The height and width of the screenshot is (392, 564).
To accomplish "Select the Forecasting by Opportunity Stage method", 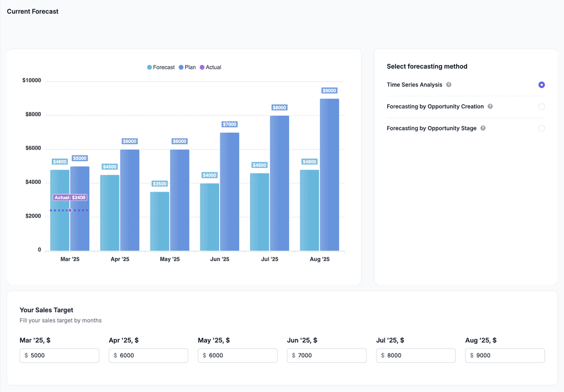I will coord(541,128).
